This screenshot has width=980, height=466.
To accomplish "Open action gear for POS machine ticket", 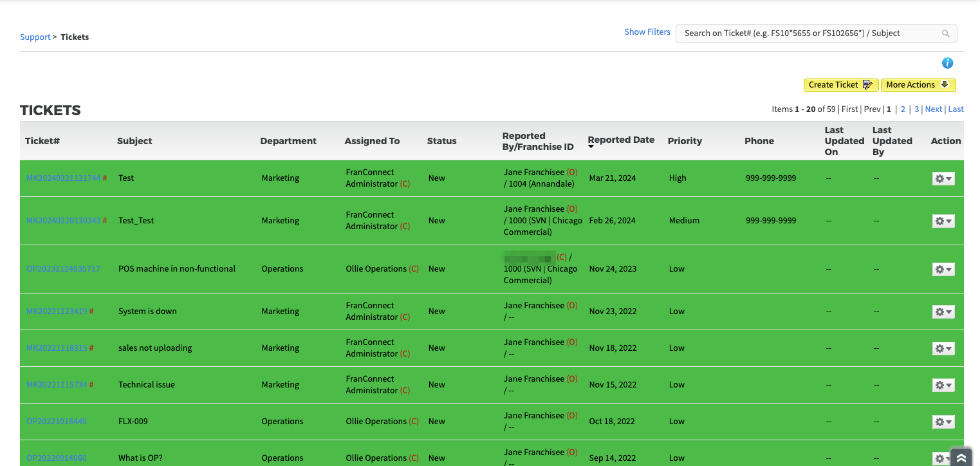I will tap(943, 269).
